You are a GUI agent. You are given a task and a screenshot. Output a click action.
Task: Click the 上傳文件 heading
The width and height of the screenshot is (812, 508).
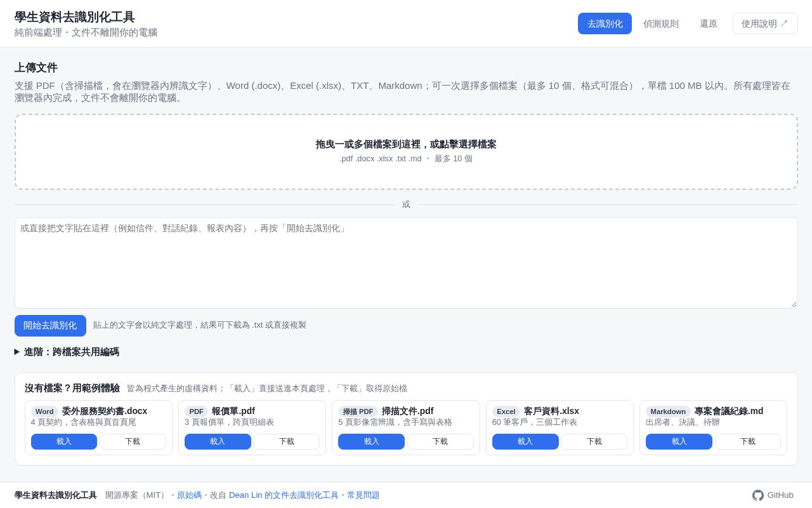point(36,68)
